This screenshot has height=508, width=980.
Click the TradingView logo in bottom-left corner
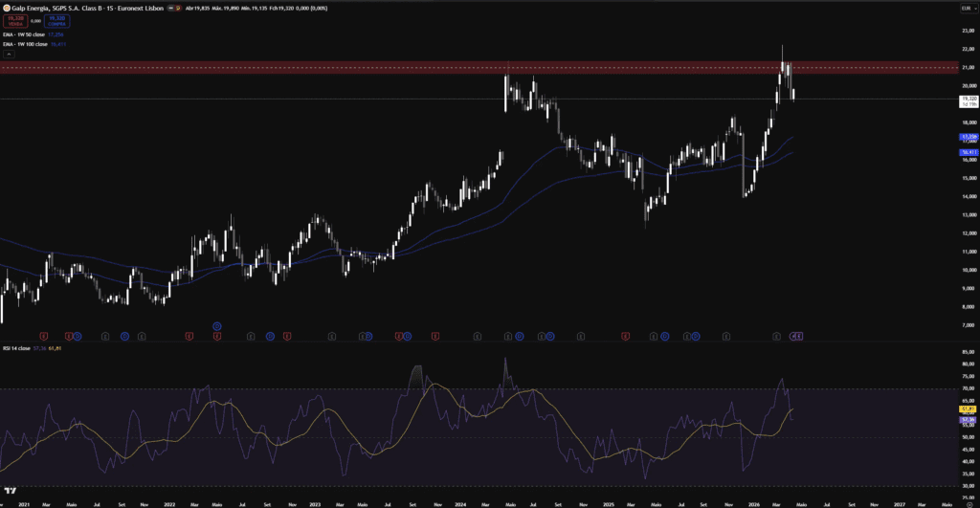click(x=10, y=490)
